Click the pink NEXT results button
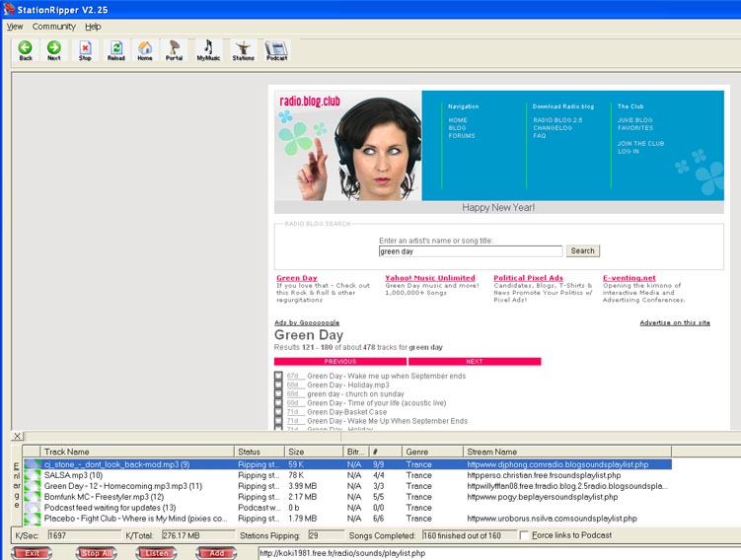Viewport: 741px width, 560px height. click(475, 361)
